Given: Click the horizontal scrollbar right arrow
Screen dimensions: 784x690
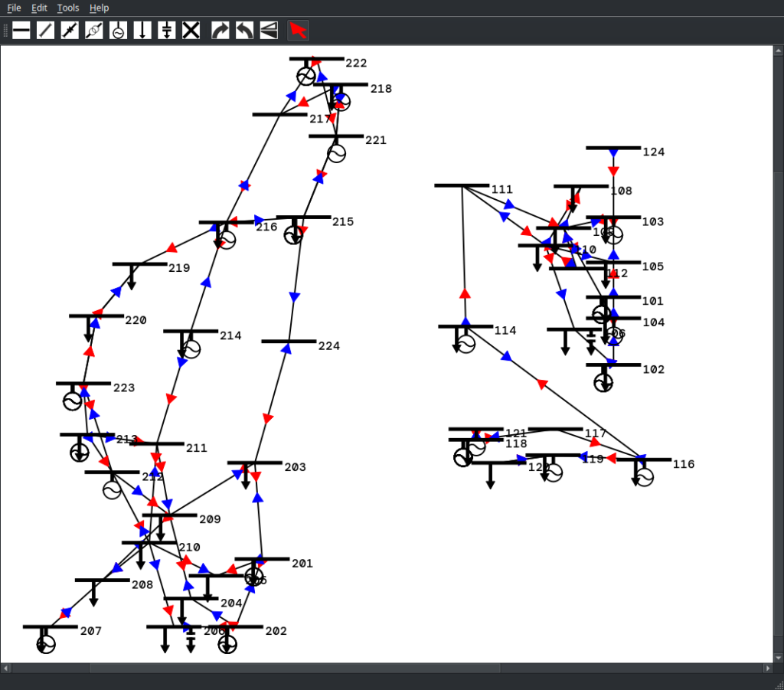Looking at the screenshot, I should click(769, 669).
